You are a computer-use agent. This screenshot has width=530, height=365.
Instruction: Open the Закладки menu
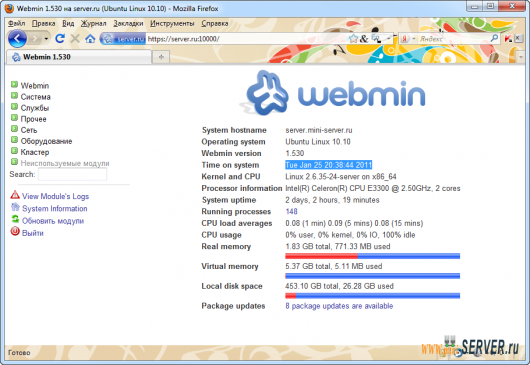pyautogui.click(x=128, y=23)
